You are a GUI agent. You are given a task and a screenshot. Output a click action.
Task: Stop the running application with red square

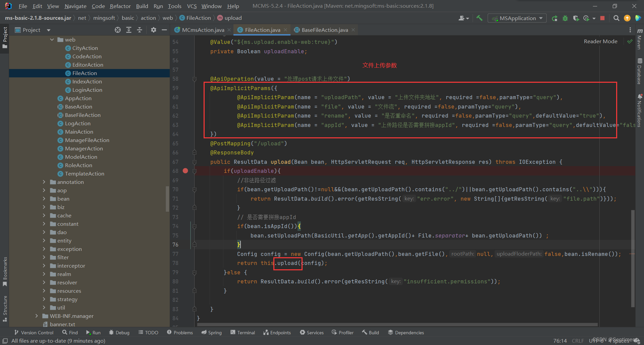pyautogui.click(x=603, y=18)
